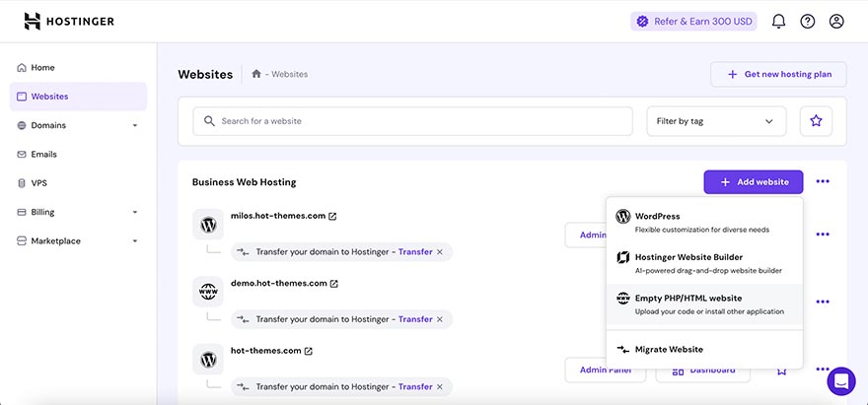Click the Hostinger logo

tap(69, 22)
